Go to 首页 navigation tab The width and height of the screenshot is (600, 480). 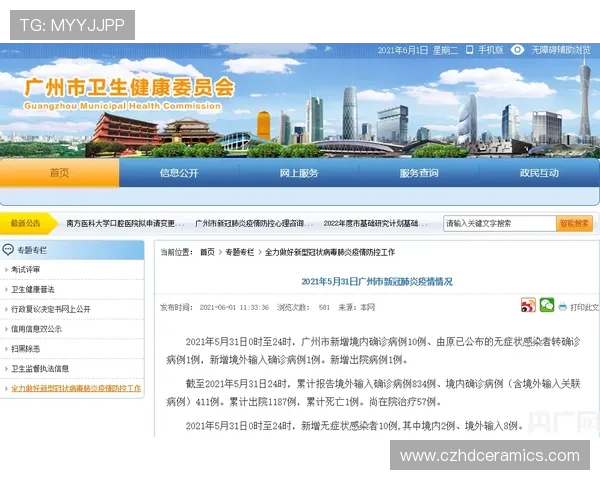coord(59,173)
